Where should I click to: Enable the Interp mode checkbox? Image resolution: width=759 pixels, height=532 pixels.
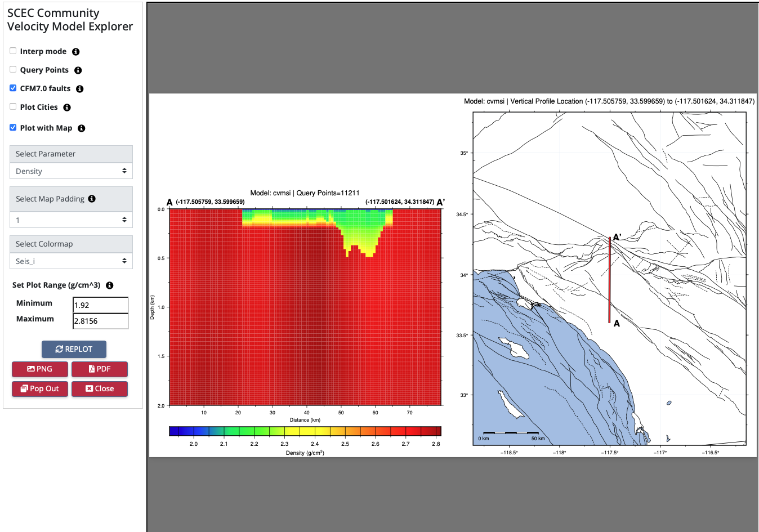pyautogui.click(x=13, y=51)
